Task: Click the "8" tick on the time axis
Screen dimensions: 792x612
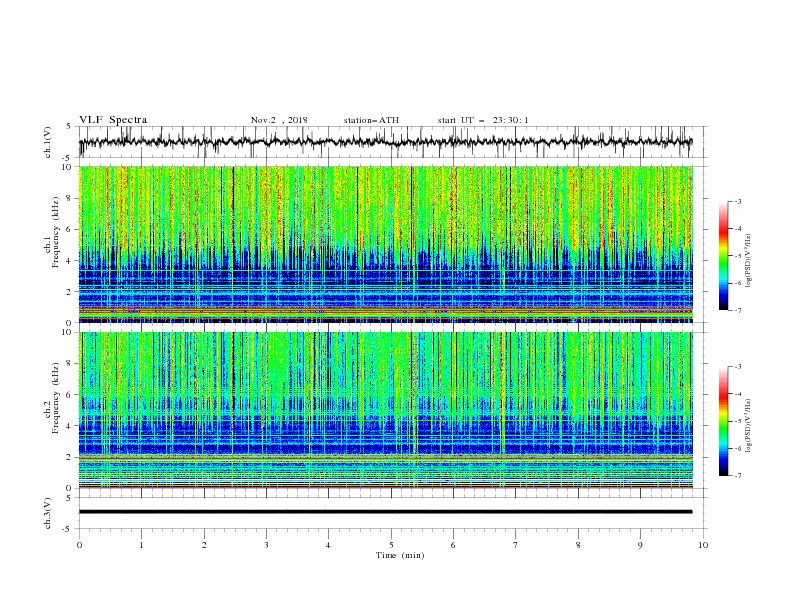Action: (x=578, y=545)
